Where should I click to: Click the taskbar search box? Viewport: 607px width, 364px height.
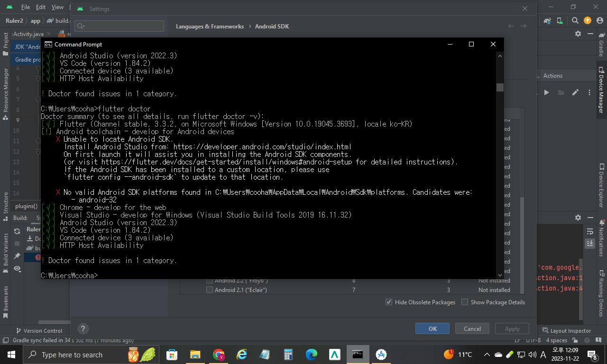(x=91, y=355)
